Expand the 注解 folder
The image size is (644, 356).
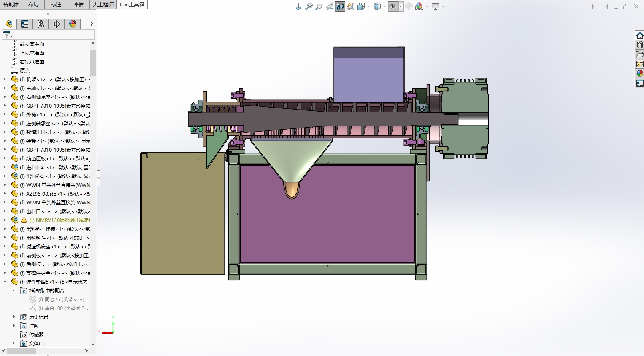pyautogui.click(x=14, y=326)
